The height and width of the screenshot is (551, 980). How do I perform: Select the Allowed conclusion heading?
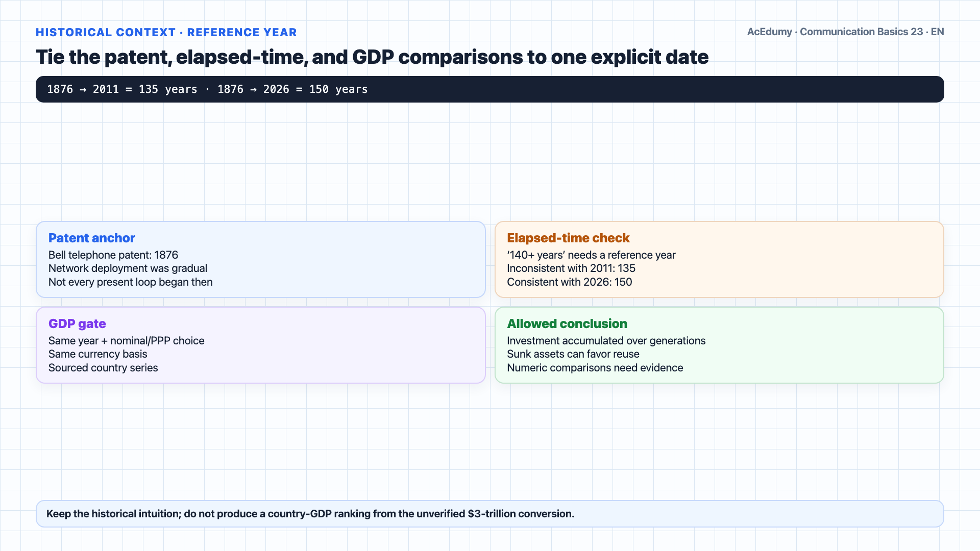[567, 324]
